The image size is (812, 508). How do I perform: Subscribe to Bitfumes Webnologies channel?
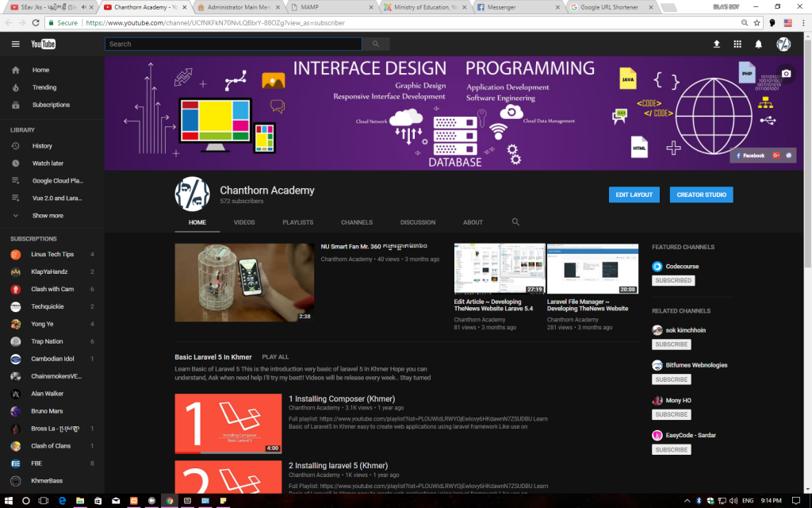[672, 379]
